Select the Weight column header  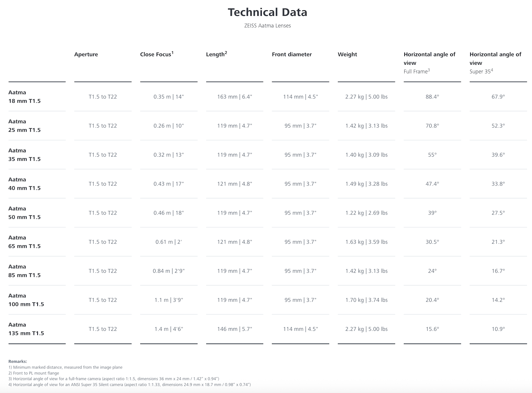coord(347,55)
